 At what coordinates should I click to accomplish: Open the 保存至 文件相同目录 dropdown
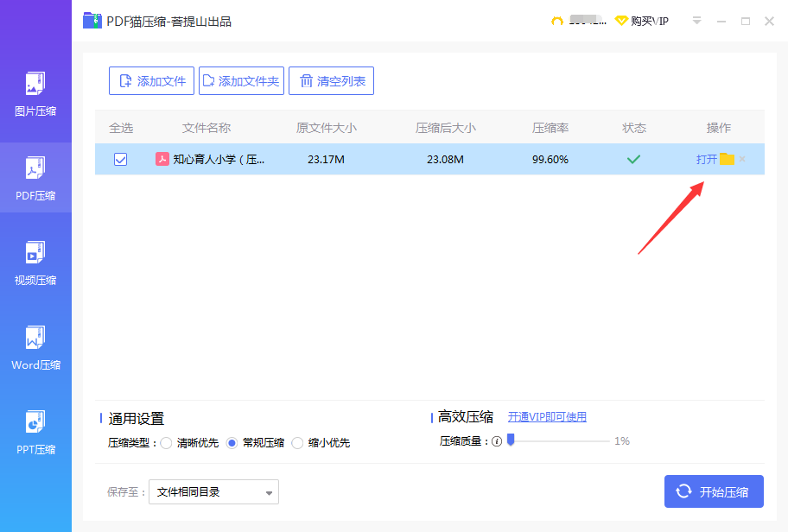tap(213, 491)
